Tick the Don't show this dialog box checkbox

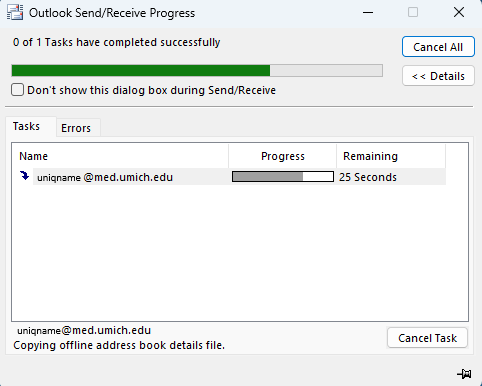pos(17,90)
